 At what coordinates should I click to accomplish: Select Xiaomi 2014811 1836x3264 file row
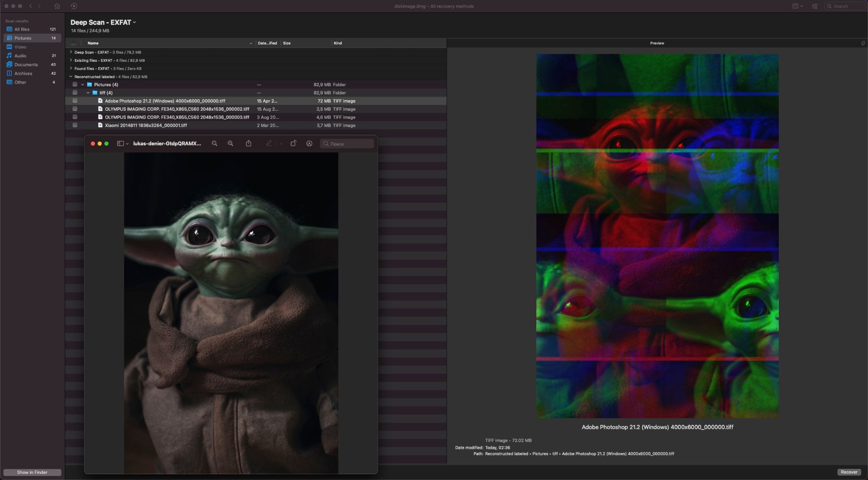[x=256, y=125]
